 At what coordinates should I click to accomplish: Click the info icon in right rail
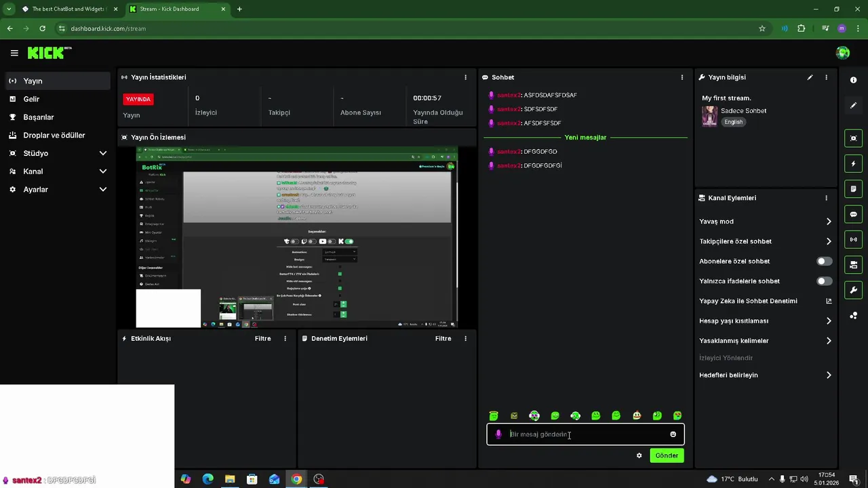(x=853, y=80)
